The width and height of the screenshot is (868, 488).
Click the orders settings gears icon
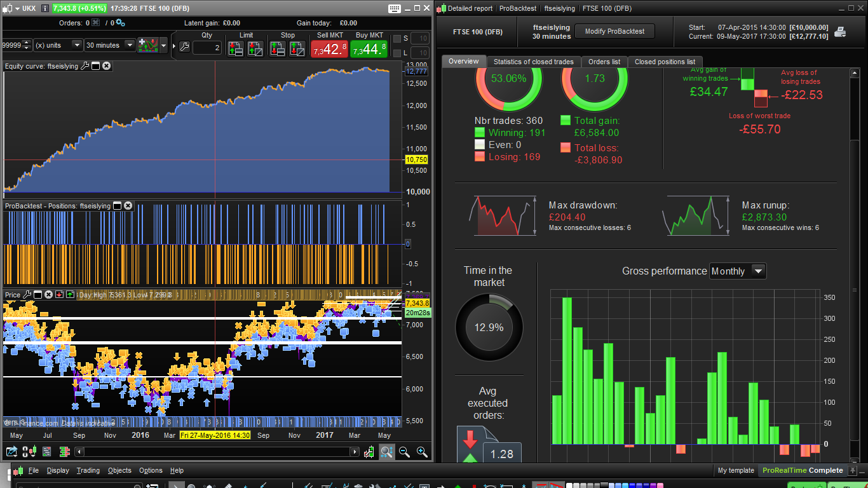(x=120, y=23)
